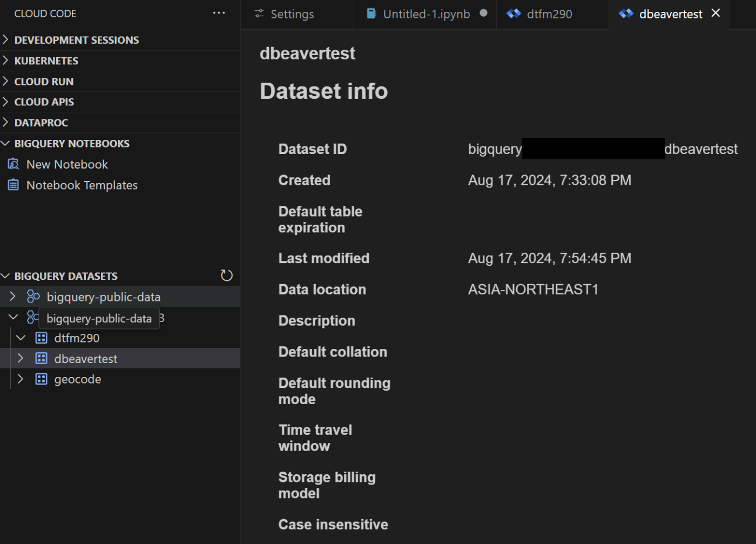756x544 pixels.
Task: Click the New Notebook icon
Action: tap(13, 164)
